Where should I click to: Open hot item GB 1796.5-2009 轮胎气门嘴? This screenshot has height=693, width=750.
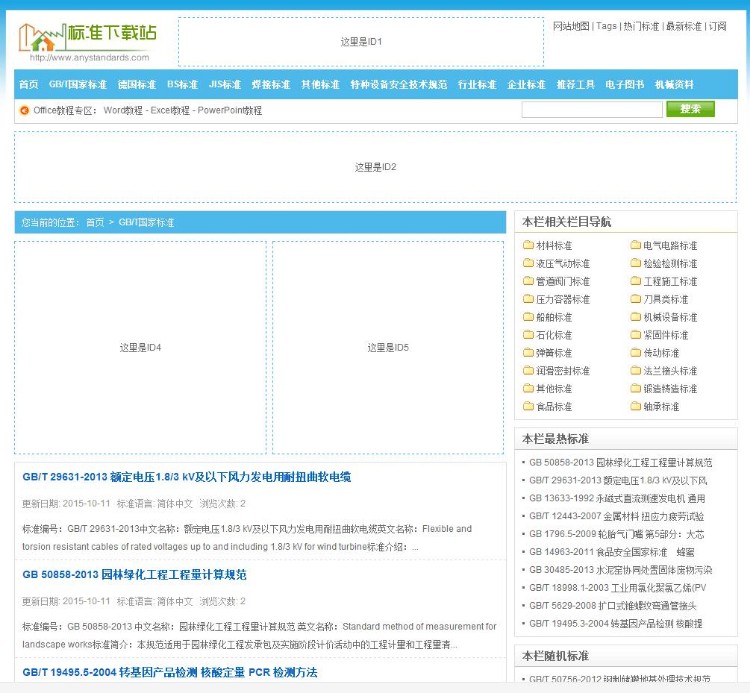(616, 534)
